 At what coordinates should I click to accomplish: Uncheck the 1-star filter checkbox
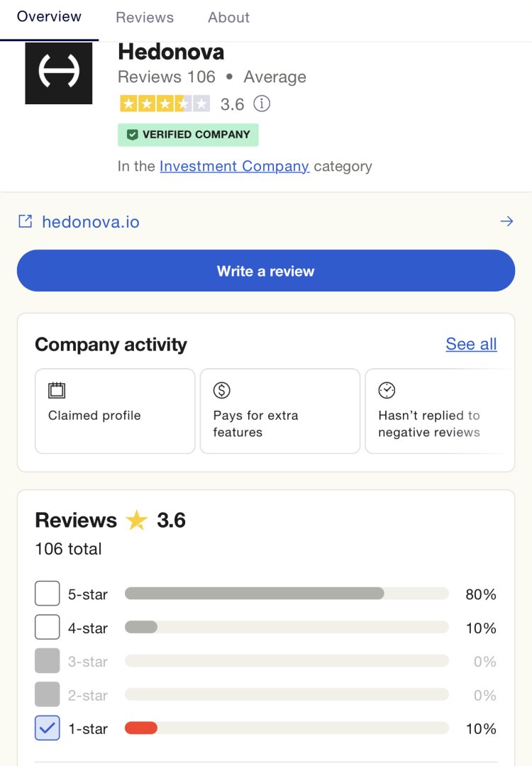coord(47,728)
